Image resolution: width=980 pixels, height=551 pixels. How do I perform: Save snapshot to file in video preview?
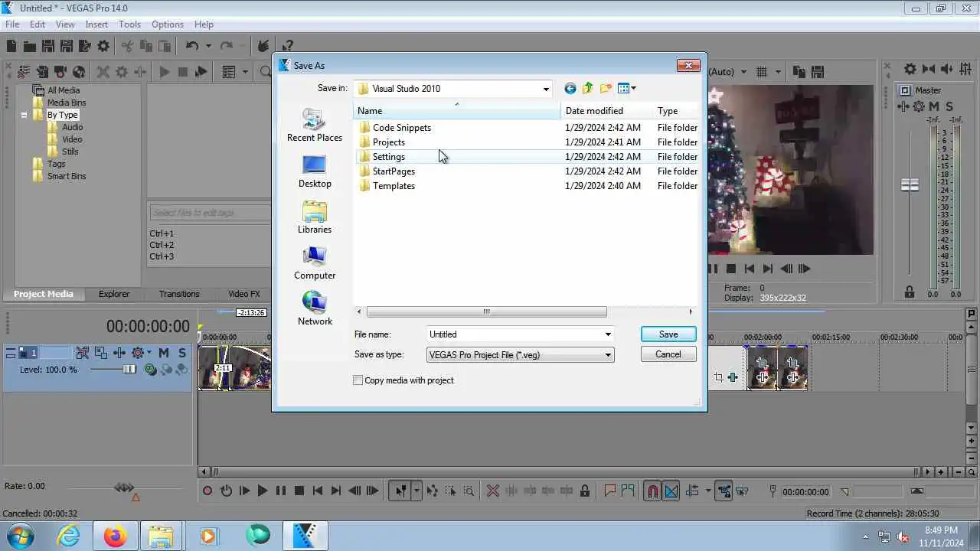(x=817, y=72)
